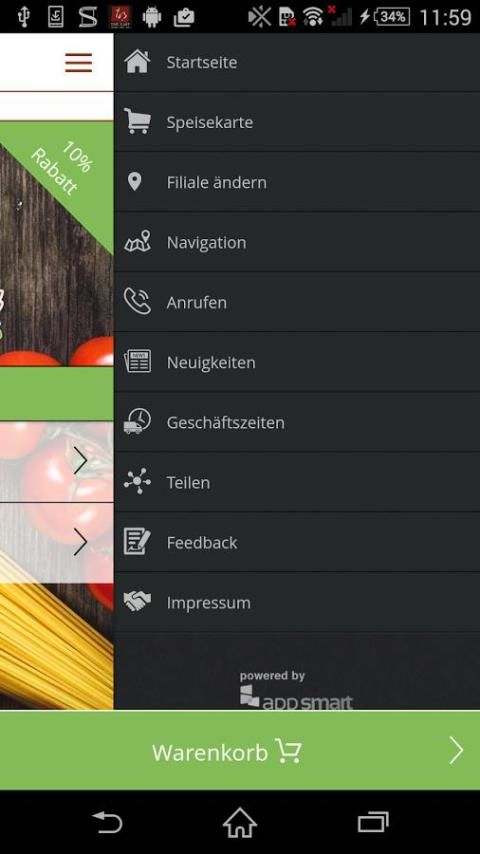Open the Warenkorb cart bar
Screen dimensions: 480x854
click(240, 751)
